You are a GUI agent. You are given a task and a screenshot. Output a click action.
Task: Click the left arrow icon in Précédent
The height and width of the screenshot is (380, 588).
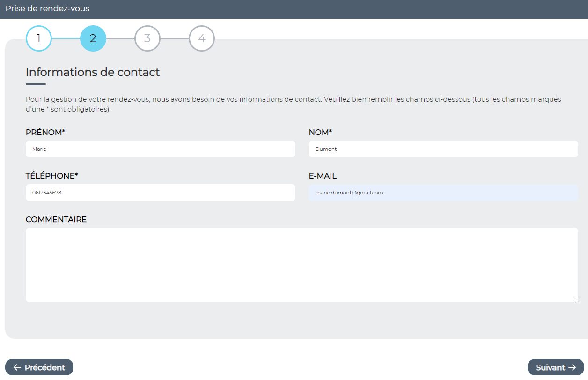pos(17,367)
